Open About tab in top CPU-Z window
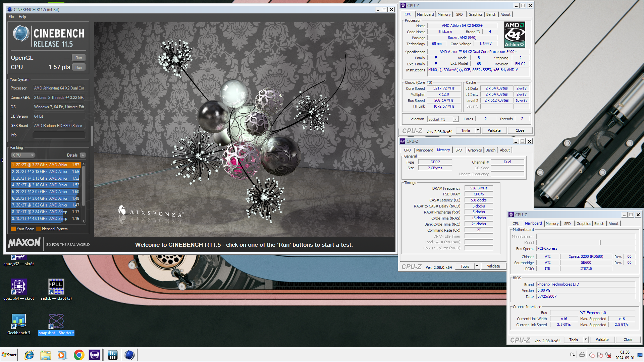The width and height of the screenshot is (644, 362). click(x=505, y=14)
